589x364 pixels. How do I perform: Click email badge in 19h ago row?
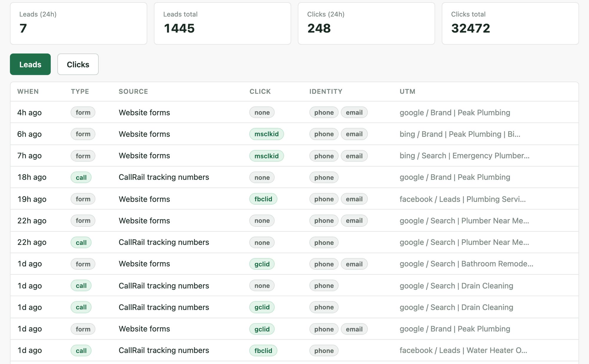354,199
